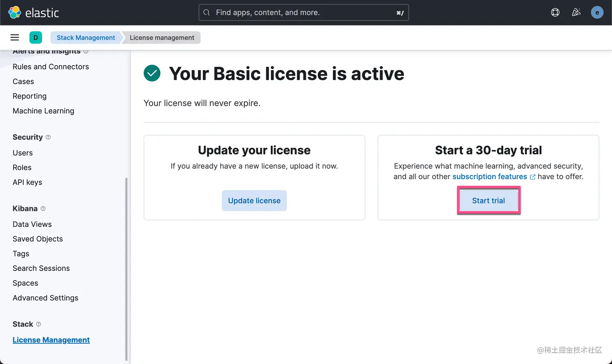Click the Security section heading

tap(28, 137)
